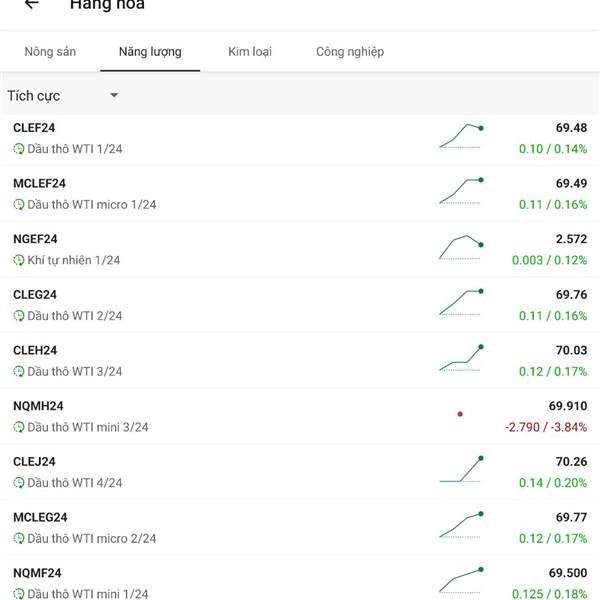The width and height of the screenshot is (600, 600).
Task: Click the red dot for NQMH24
Action: click(460, 414)
